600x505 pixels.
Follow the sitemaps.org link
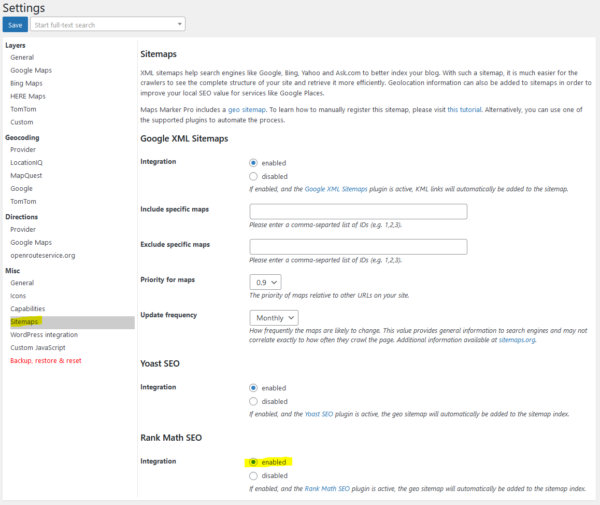[x=517, y=340]
